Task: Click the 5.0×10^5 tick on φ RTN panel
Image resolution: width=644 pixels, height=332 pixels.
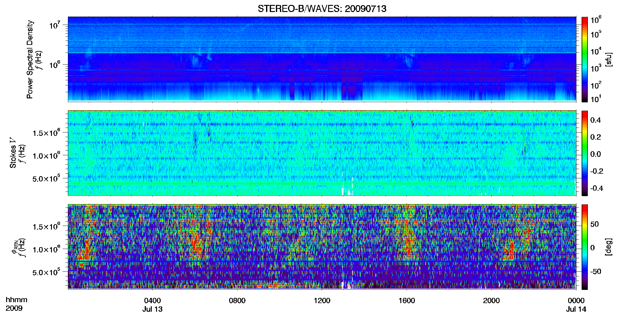Action: pyautogui.click(x=46, y=272)
